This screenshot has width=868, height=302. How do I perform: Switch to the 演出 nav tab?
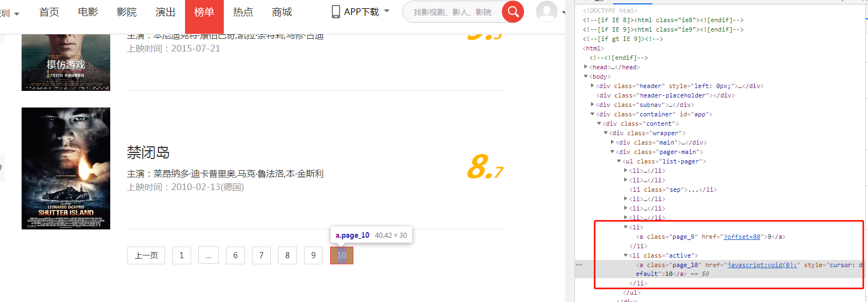coord(166,12)
